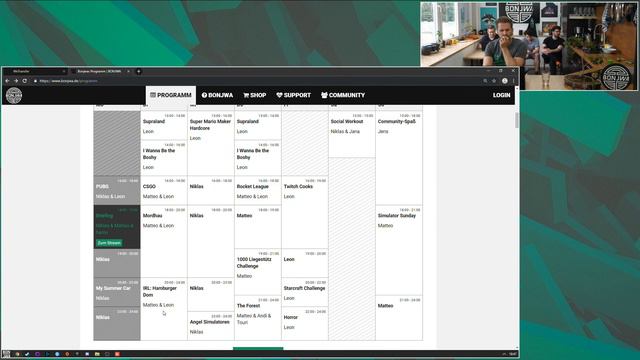
Task: Select the Mordhau schedule entry
Action: coord(164,241)
